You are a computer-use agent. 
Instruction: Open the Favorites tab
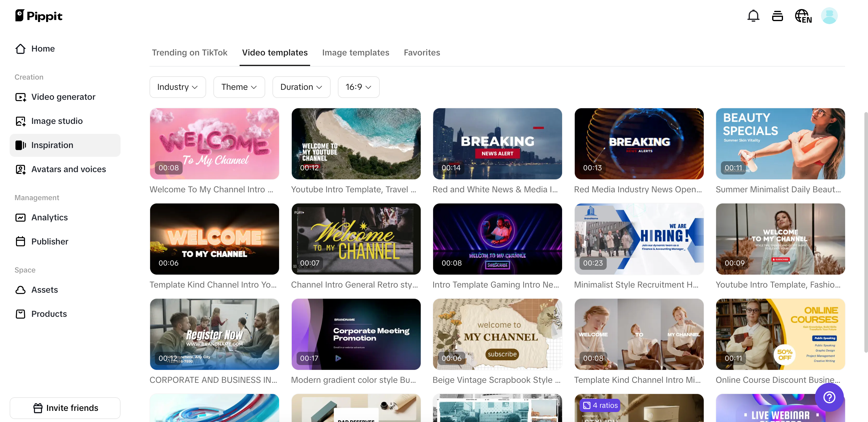tap(422, 52)
